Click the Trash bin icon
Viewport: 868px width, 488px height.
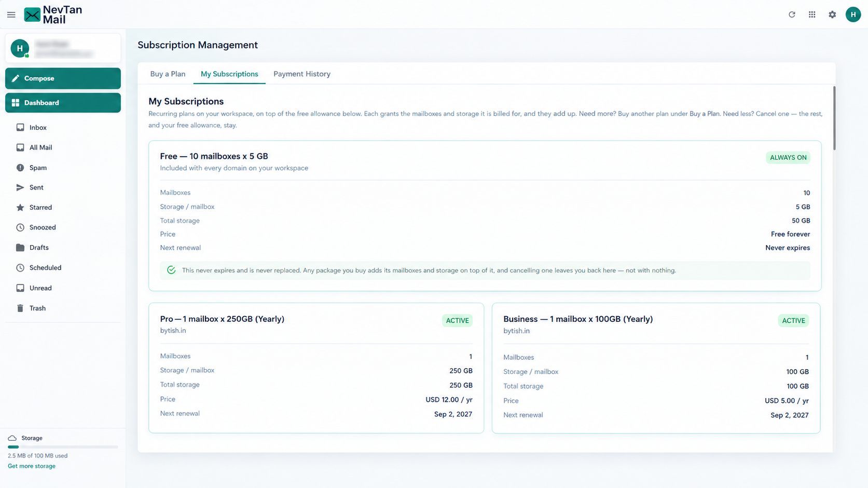(x=20, y=308)
